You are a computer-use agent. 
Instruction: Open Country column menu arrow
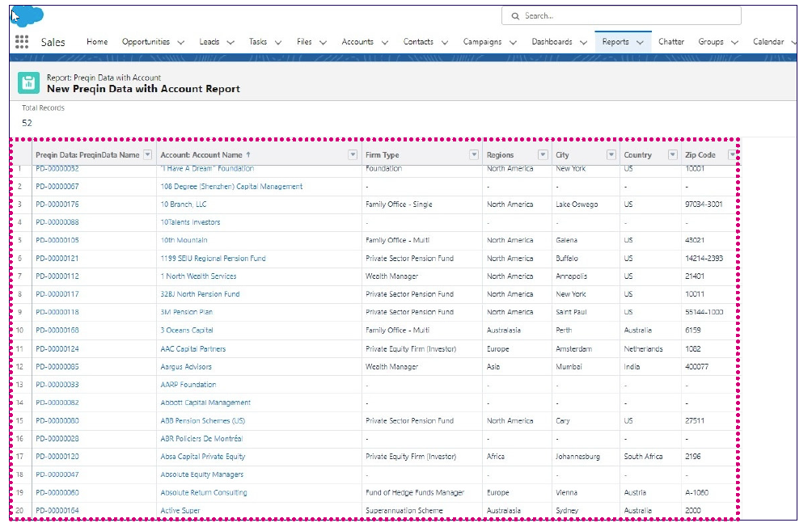(673, 155)
